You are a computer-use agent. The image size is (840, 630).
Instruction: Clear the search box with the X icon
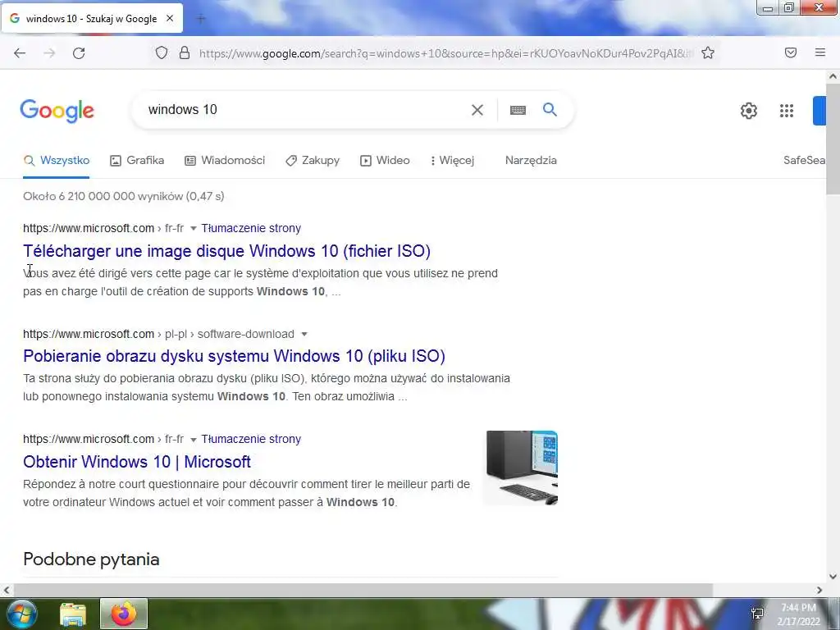477,110
